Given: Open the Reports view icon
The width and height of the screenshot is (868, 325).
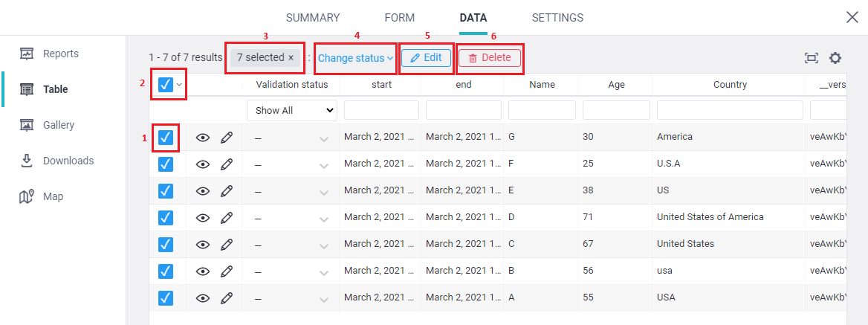Looking at the screenshot, I should click(27, 54).
